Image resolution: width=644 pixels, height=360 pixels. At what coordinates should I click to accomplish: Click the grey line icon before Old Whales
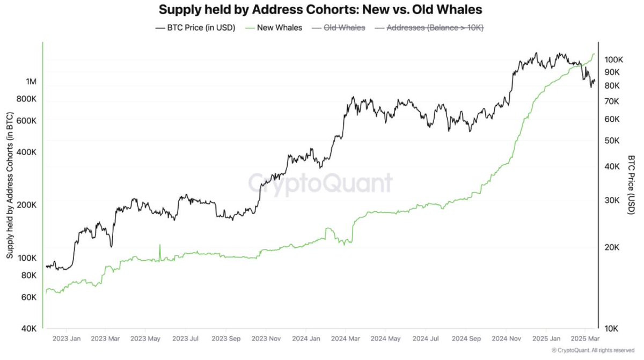[x=315, y=27]
